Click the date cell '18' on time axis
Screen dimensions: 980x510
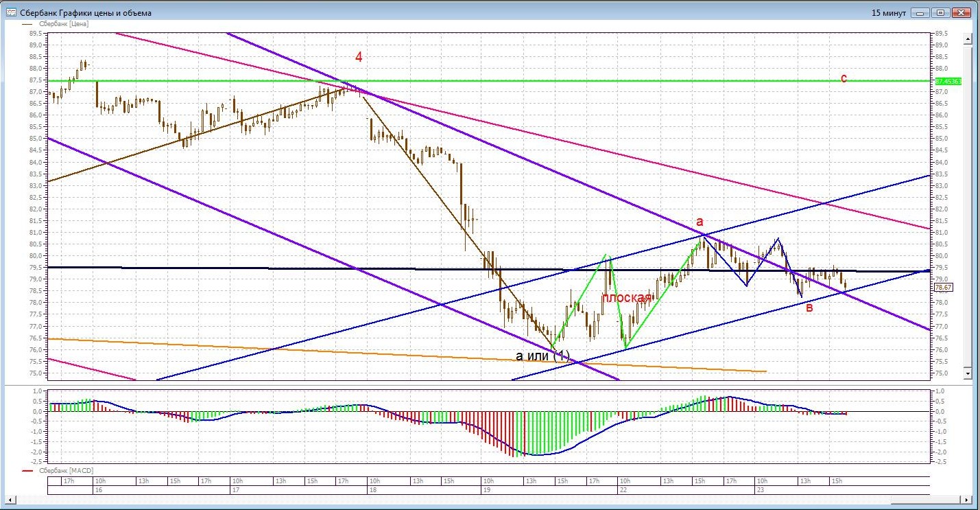[x=425, y=490]
